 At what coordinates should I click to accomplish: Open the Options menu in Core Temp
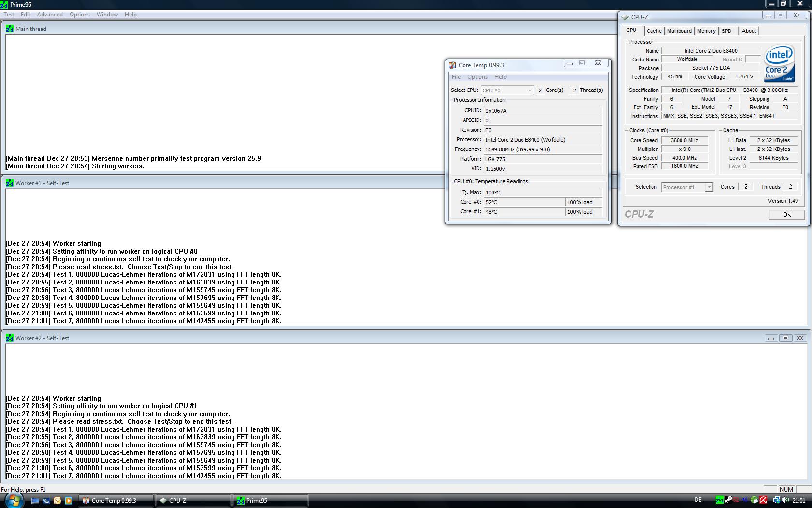[x=478, y=77]
